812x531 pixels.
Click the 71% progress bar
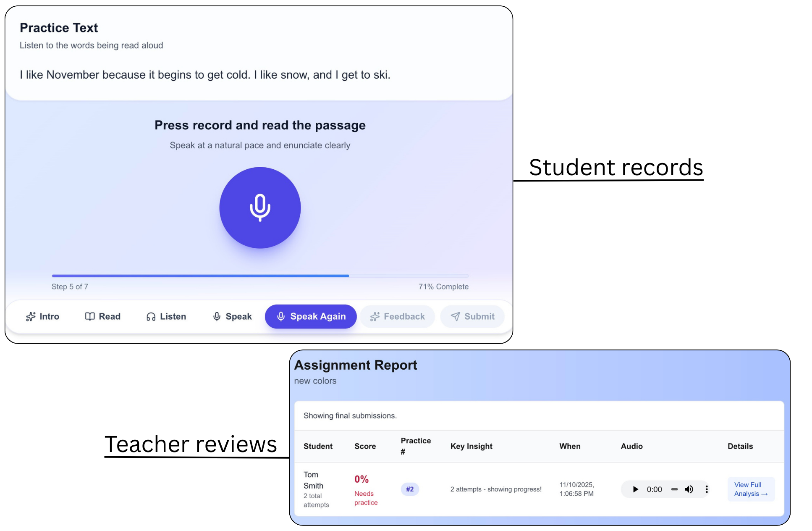[x=259, y=276]
